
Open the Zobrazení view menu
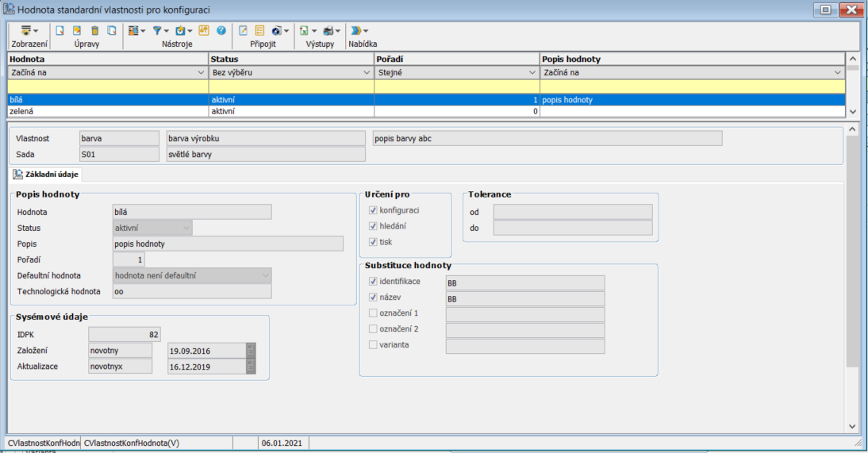coord(29,31)
